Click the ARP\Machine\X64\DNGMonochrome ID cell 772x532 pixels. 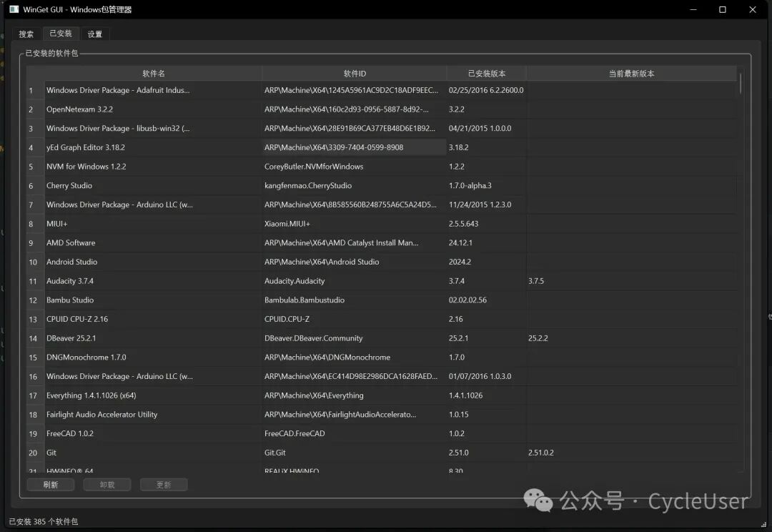coord(355,357)
